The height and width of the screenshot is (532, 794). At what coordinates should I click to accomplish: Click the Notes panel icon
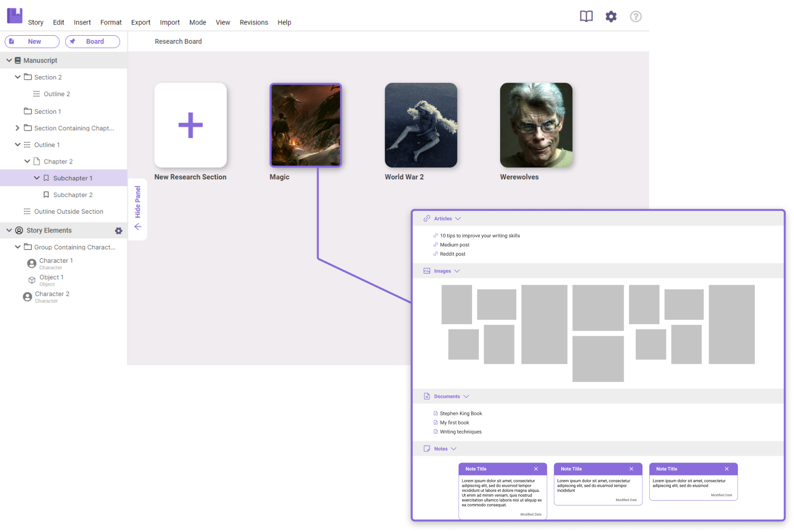point(427,449)
